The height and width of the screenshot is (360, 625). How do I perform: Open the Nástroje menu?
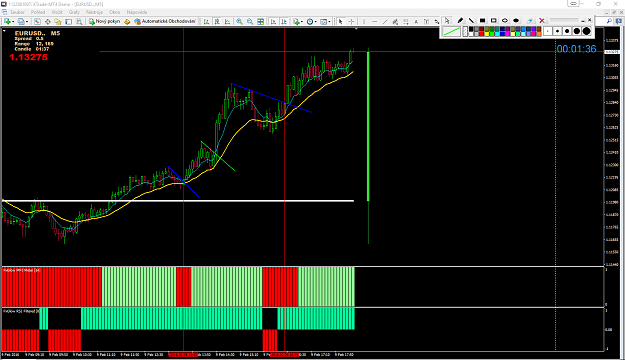(x=94, y=12)
